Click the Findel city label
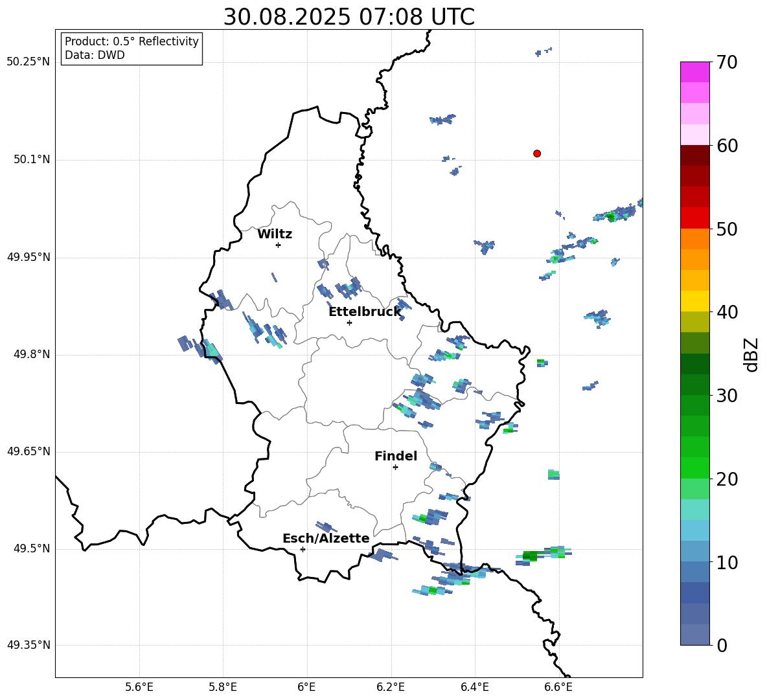767x700 pixels. click(x=396, y=456)
